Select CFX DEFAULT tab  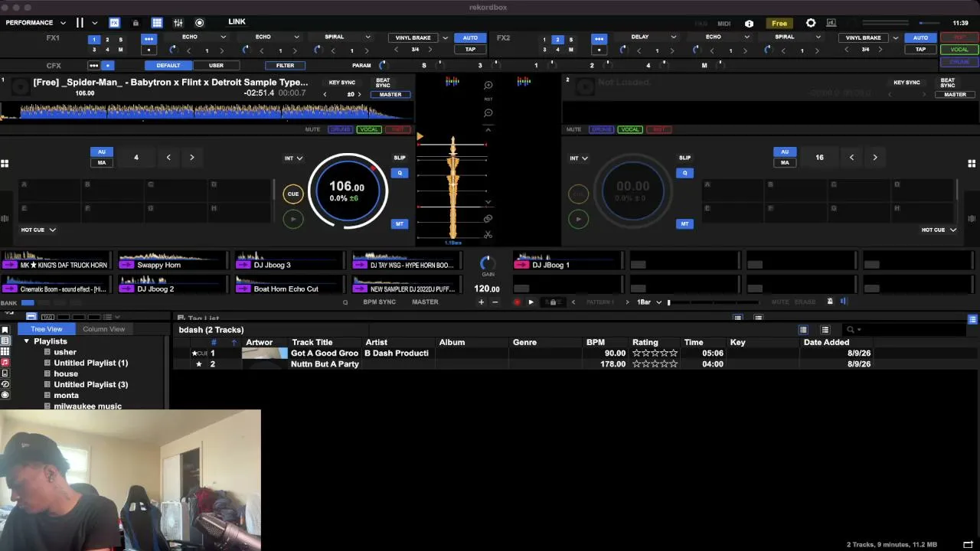pyautogui.click(x=168, y=66)
